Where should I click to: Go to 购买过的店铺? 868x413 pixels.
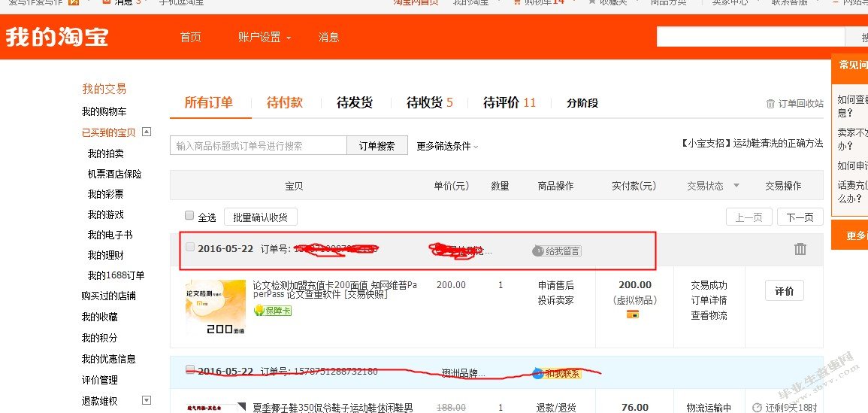pos(108,296)
